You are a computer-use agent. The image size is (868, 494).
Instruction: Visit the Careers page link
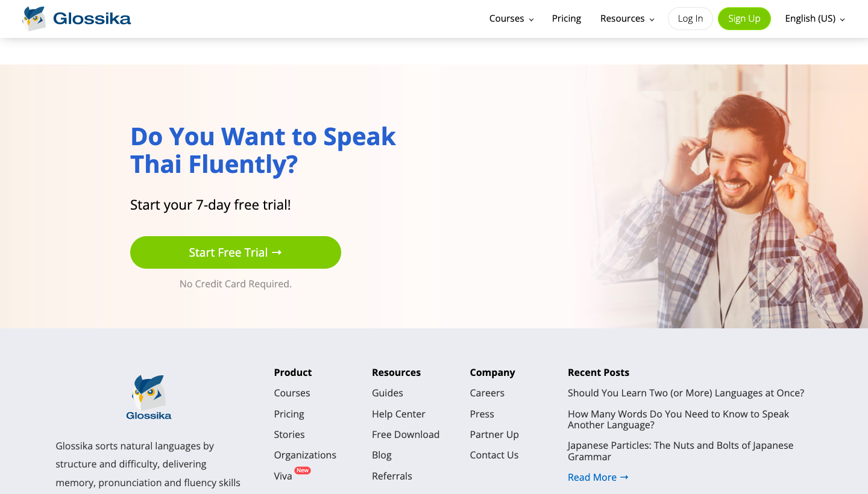487,393
